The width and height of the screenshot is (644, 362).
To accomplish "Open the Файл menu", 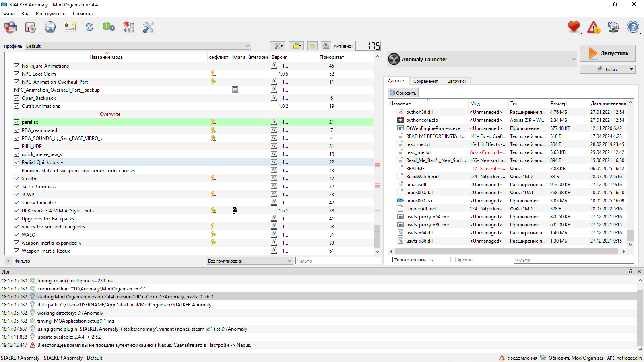I will click(x=9, y=14).
